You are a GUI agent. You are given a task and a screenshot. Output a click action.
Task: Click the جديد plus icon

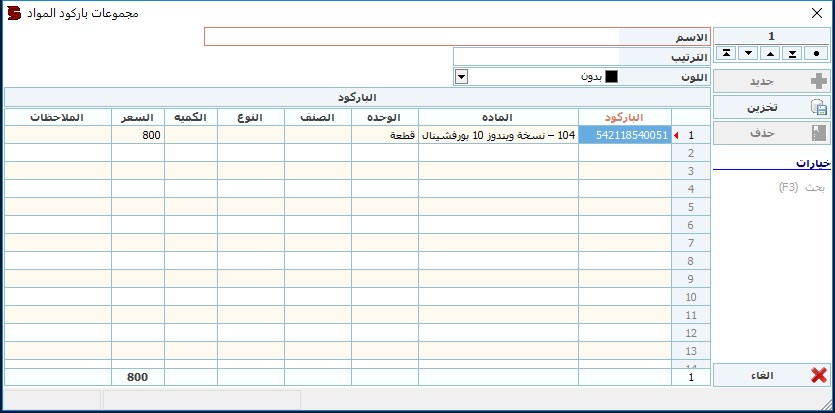tap(818, 81)
